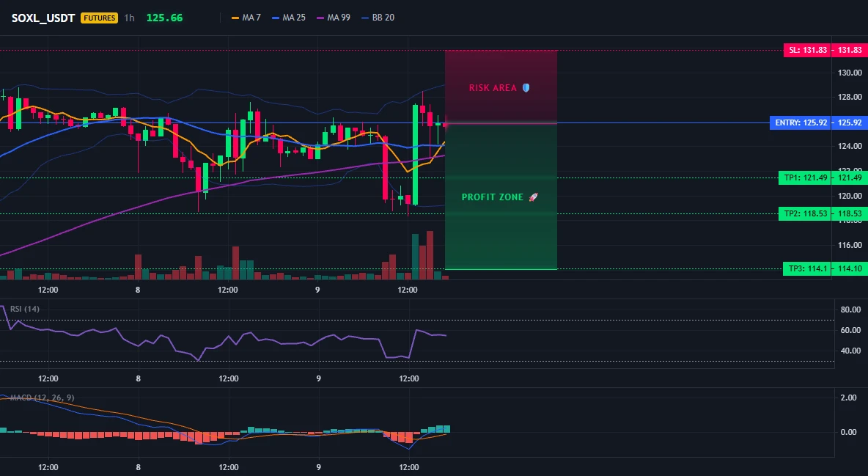Click the green TP3: 114.1 label
The height and width of the screenshot is (476, 868).
808,268
